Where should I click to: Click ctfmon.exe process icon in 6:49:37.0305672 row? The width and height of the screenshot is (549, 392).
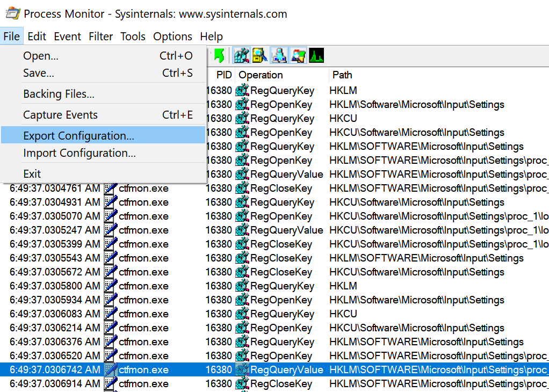coord(111,272)
